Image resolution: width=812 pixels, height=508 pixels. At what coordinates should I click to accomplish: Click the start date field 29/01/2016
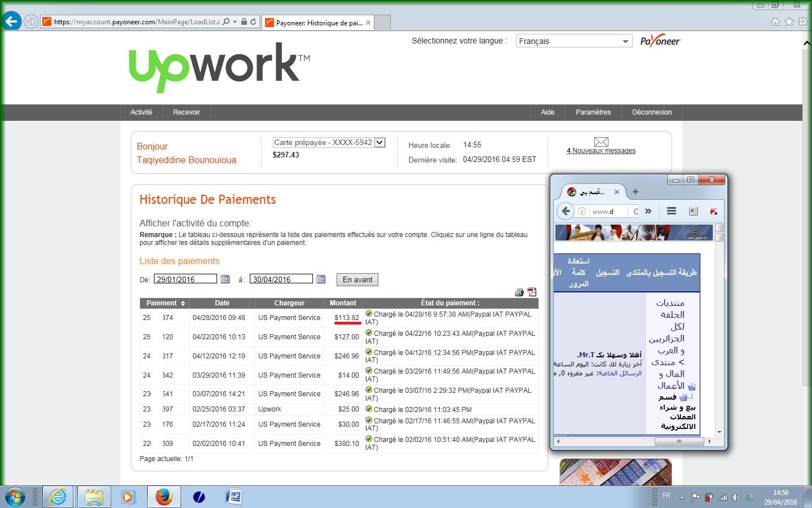click(186, 279)
